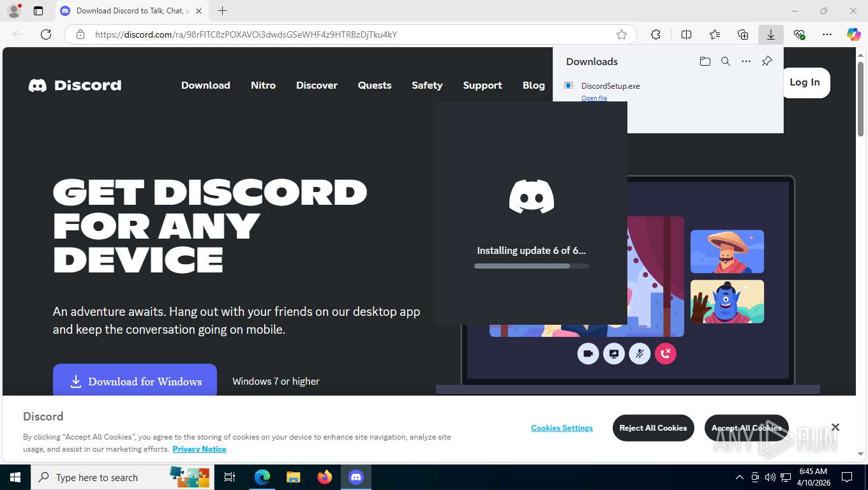This screenshot has height=490, width=868.
Task: Open the Nitro nav item
Action: [x=263, y=85]
